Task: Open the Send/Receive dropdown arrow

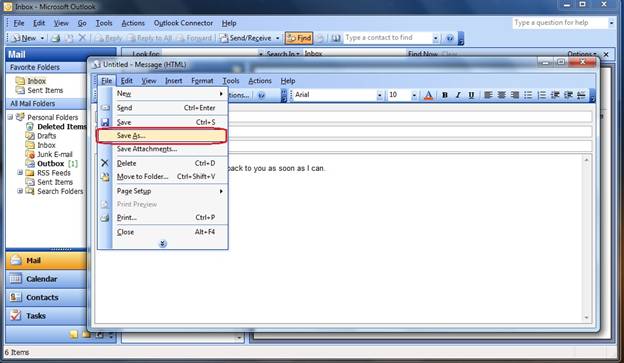Action: tap(277, 38)
